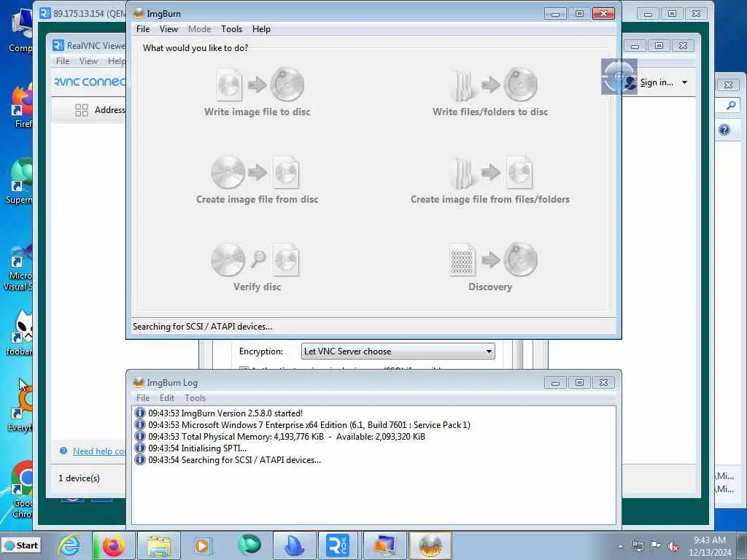Click log entry ImgBurn Version 2.5.8.0 started
Image resolution: width=747 pixels, height=560 pixels.
225,413
